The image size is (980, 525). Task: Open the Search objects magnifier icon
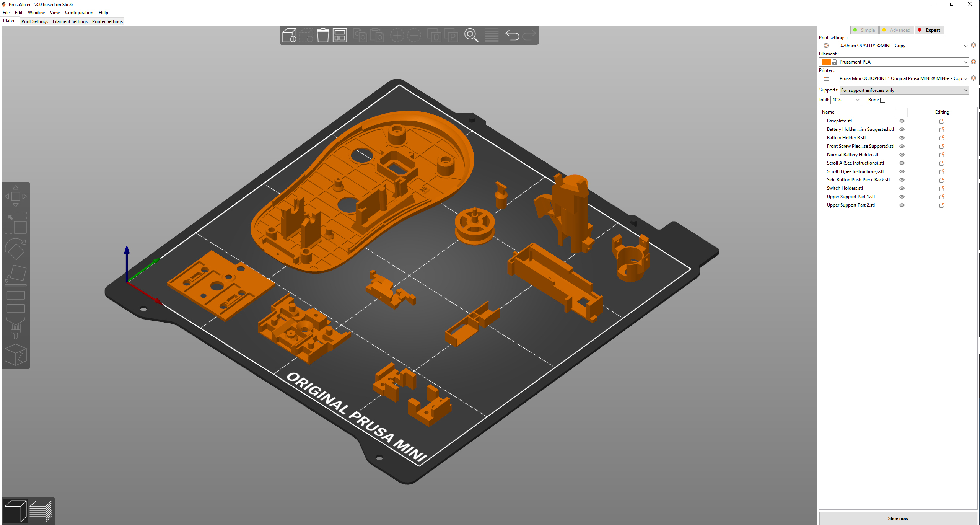coord(471,35)
